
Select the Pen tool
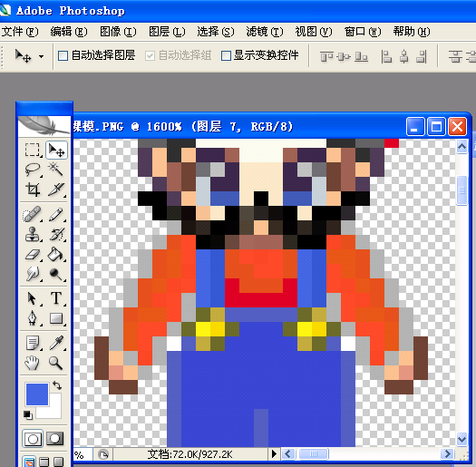[x=32, y=318]
